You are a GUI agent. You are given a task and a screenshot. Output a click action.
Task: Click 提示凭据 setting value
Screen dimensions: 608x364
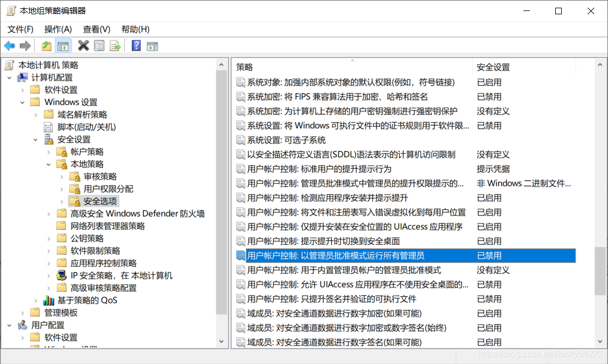(493, 169)
